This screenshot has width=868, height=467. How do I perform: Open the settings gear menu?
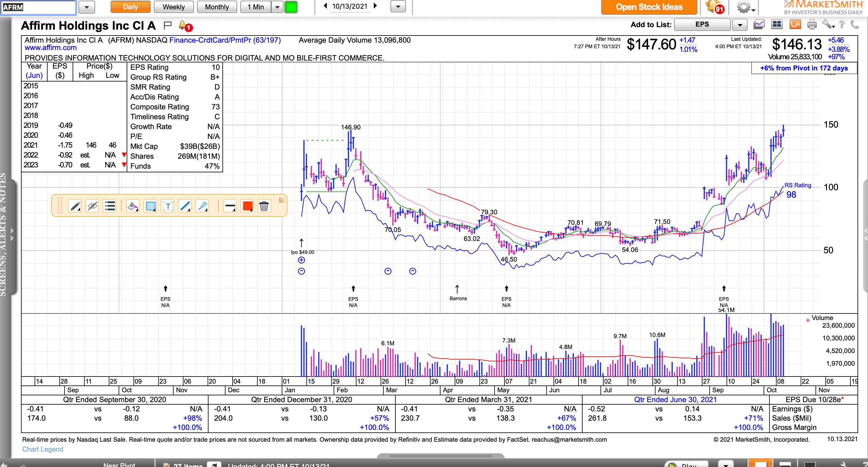click(x=746, y=7)
